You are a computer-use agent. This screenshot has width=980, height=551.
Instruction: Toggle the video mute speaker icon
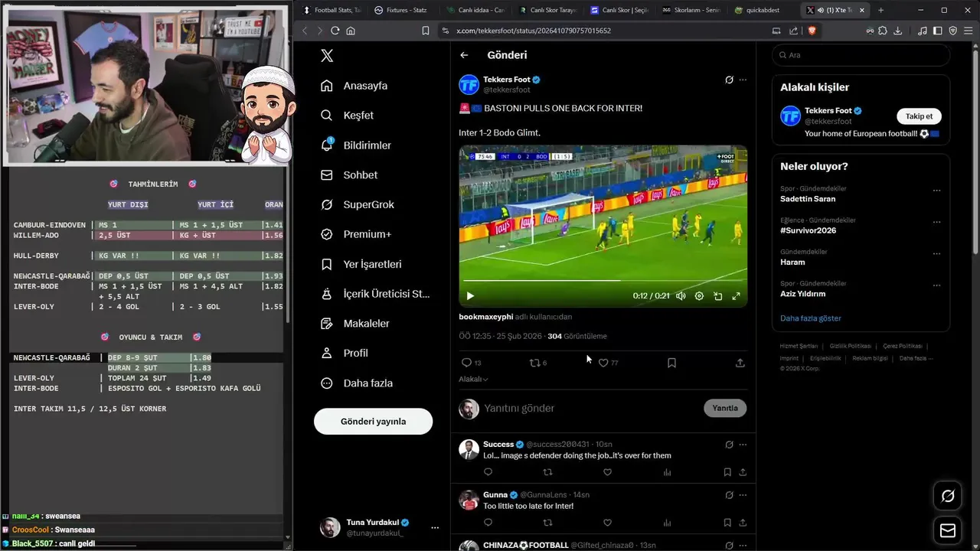coord(681,296)
